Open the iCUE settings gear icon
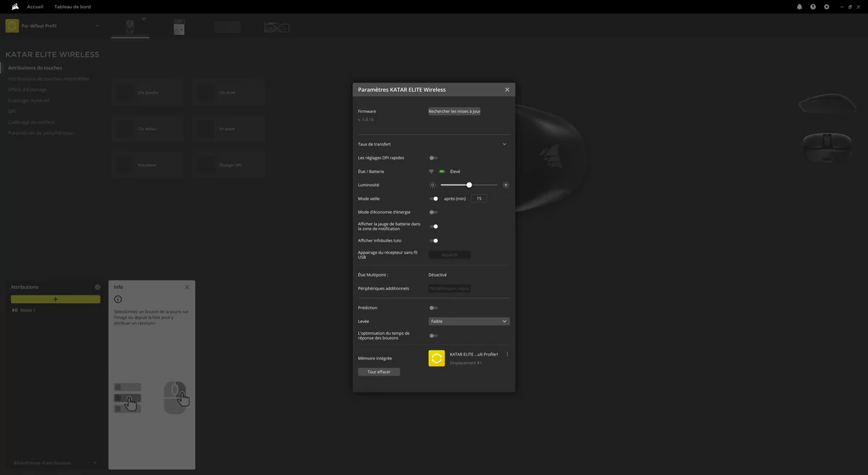This screenshot has width=868, height=475. coord(827,7)
